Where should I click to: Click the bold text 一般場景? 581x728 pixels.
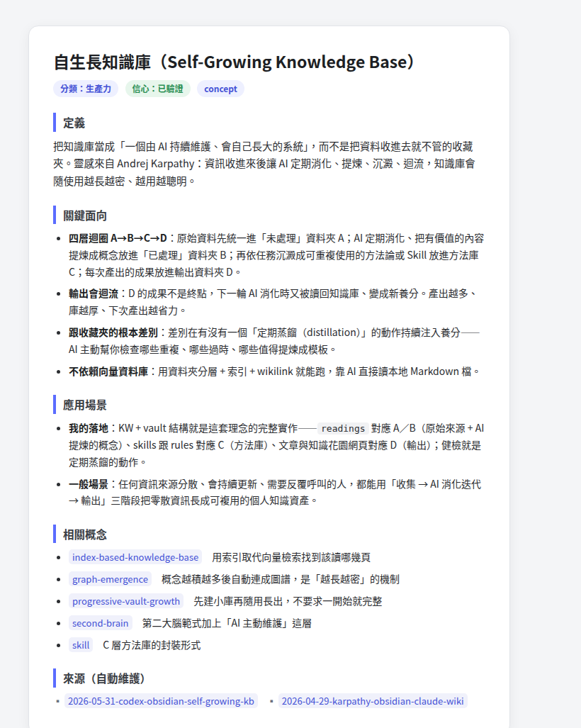[x=88, y=484]
